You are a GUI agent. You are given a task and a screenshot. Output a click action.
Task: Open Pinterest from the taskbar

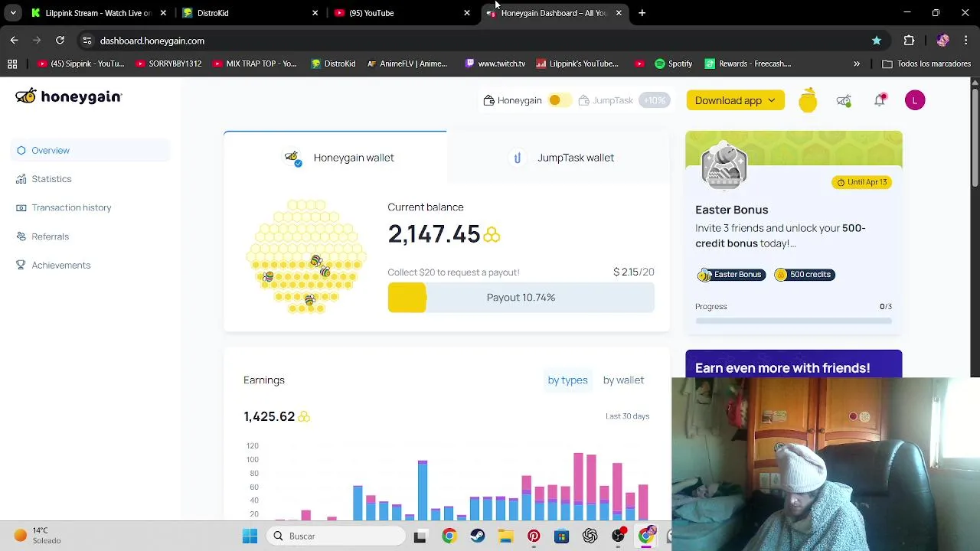[x=534, y=536]
